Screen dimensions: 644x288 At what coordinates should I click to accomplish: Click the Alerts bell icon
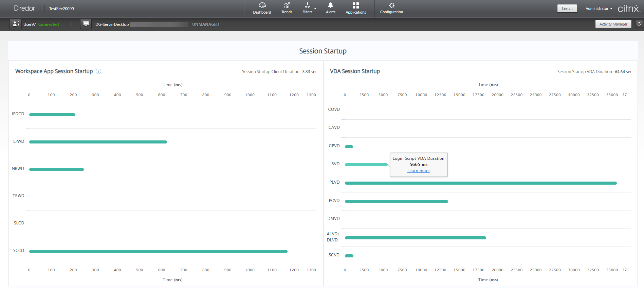(330, 5)
